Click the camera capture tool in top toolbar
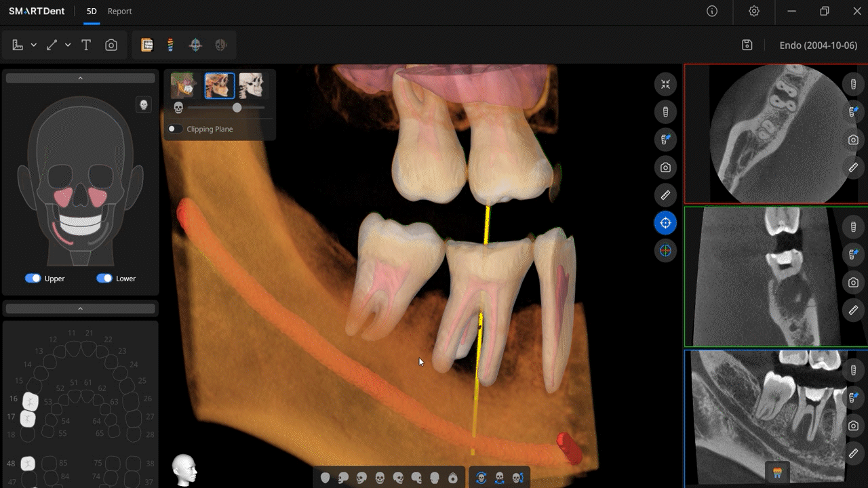This screenshot has width=868, height=488. [111, 45]
